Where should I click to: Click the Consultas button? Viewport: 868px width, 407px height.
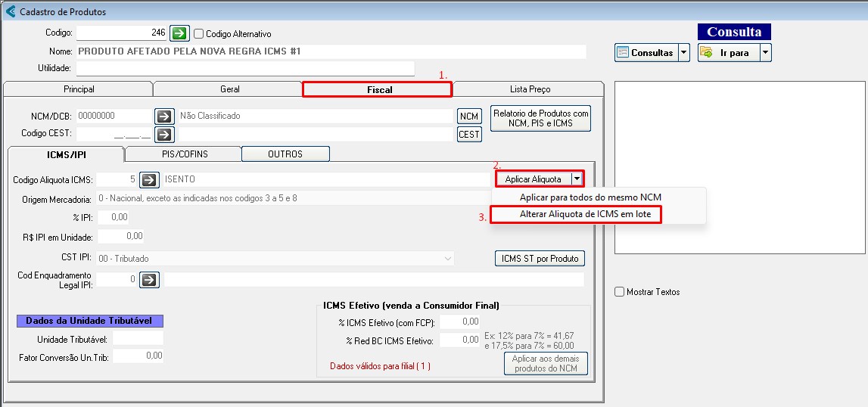[646, 53]
